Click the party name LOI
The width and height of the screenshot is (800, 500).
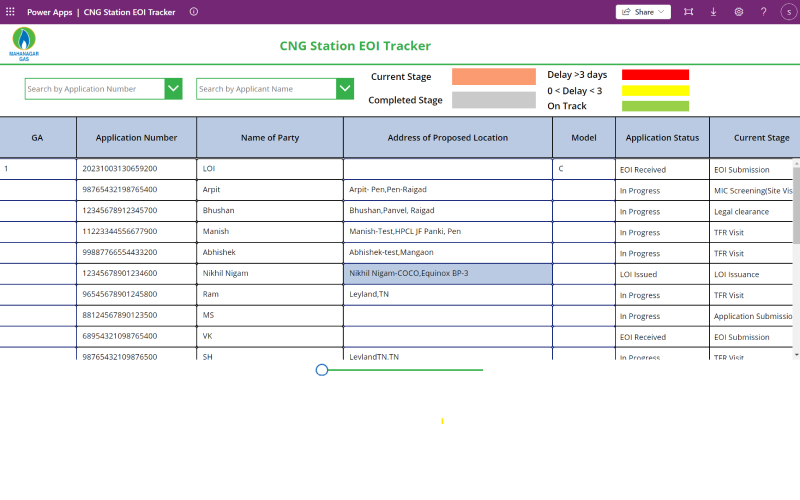pos(209,168)
